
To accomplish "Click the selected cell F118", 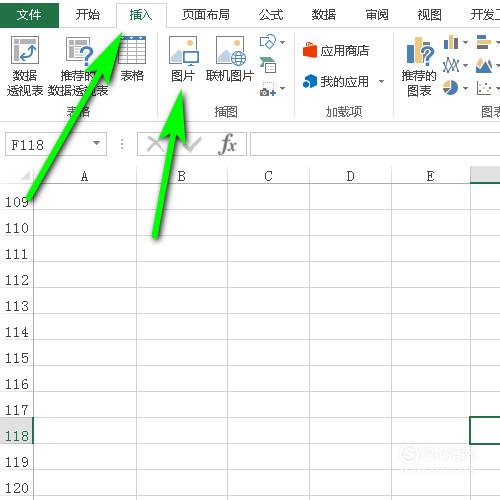I will (x=485, y=430).
